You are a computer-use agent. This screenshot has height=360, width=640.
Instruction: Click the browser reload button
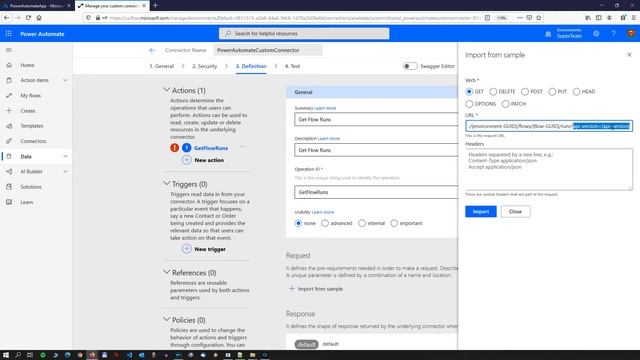click(28, 18)
